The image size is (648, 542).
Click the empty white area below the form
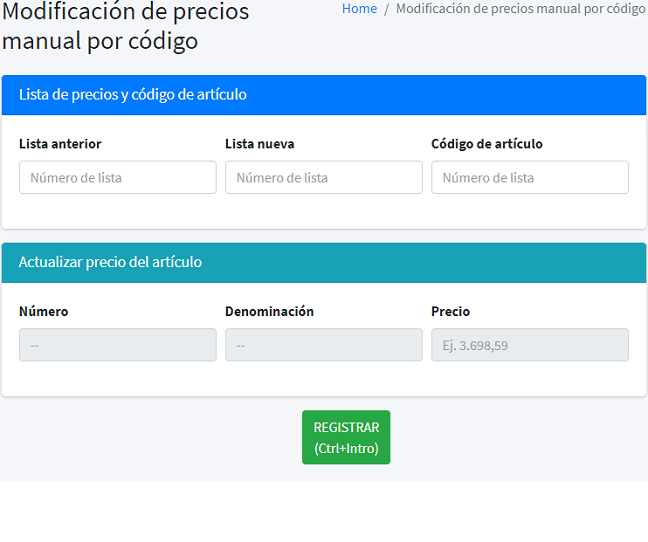[x=324, y=512]
